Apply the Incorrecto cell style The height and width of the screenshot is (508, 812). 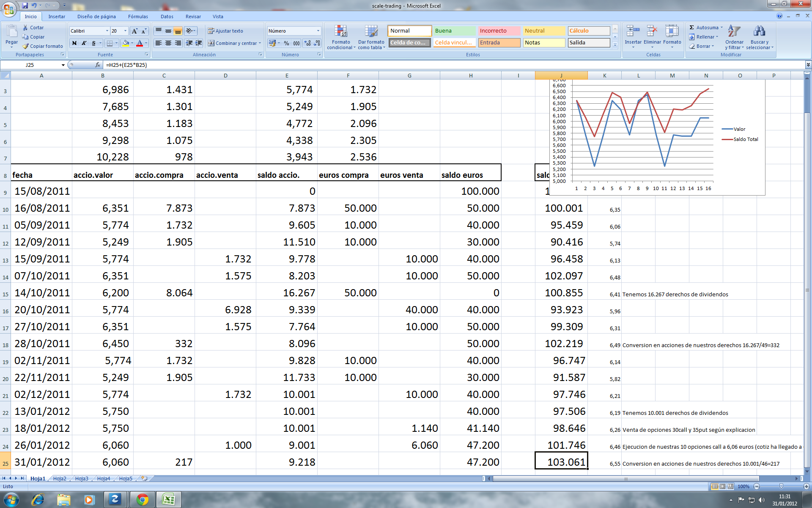tap(499, 31)
